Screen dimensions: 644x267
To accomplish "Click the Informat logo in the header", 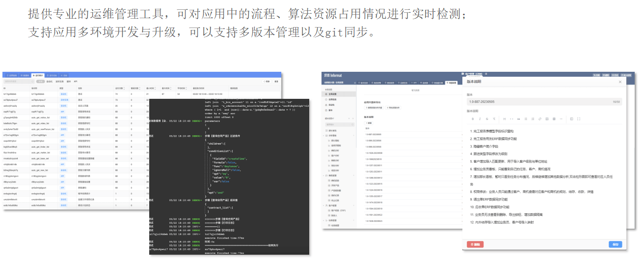I will point(333,75).
